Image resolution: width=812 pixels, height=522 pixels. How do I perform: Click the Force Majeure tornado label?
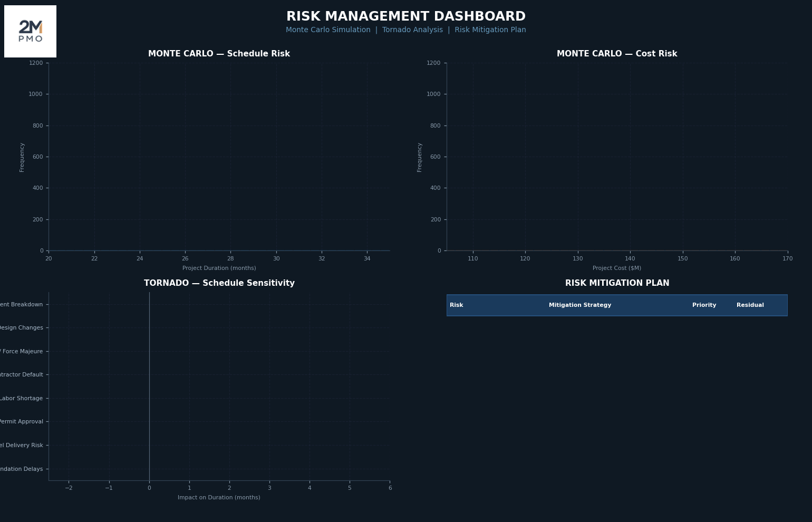22,352
